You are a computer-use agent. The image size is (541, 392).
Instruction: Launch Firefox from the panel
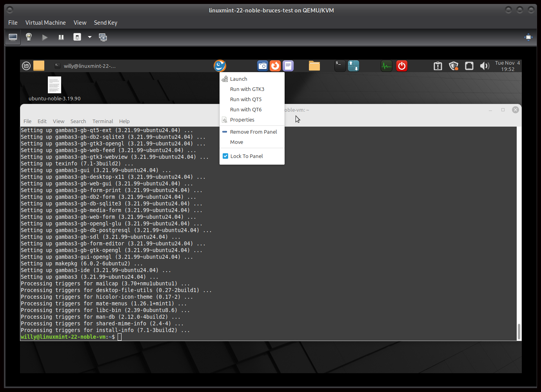point(275,66)
